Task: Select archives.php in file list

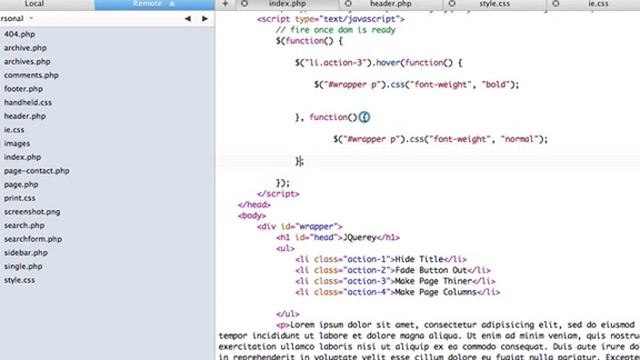Action: point(27,62)
